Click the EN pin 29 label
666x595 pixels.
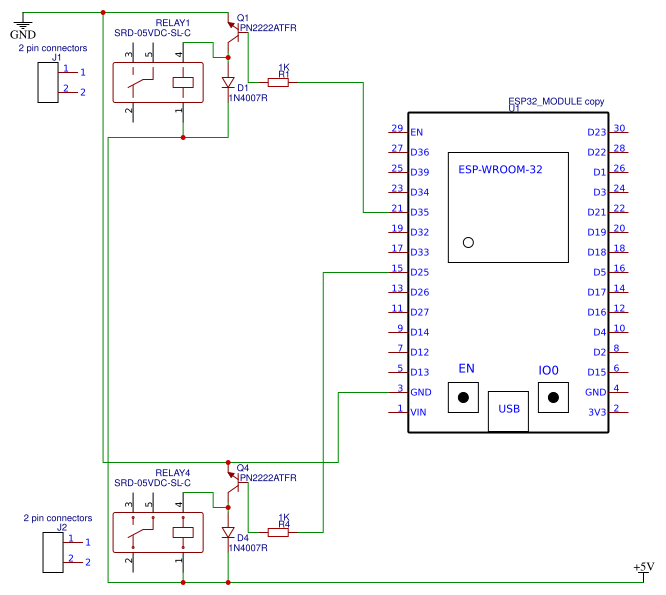416,133
